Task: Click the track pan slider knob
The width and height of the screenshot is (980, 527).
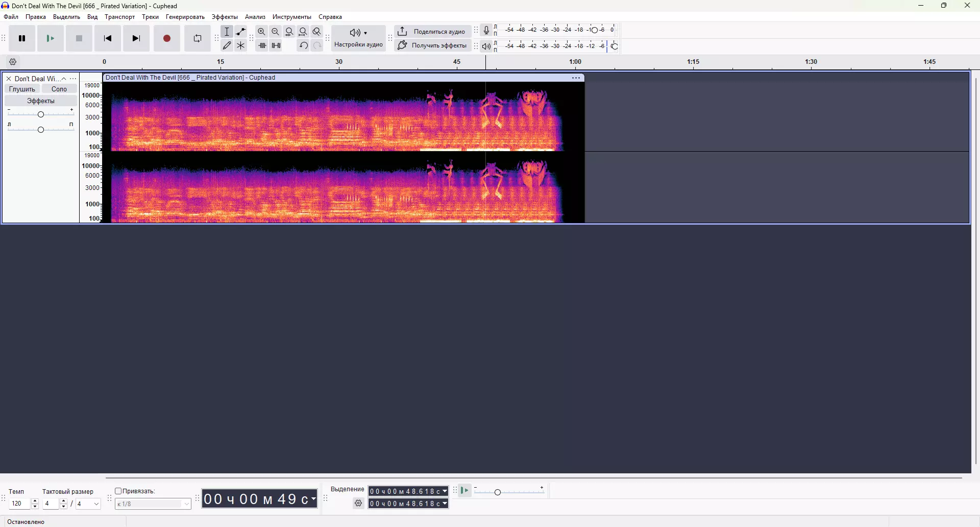Action: click(x=41, y=129)
